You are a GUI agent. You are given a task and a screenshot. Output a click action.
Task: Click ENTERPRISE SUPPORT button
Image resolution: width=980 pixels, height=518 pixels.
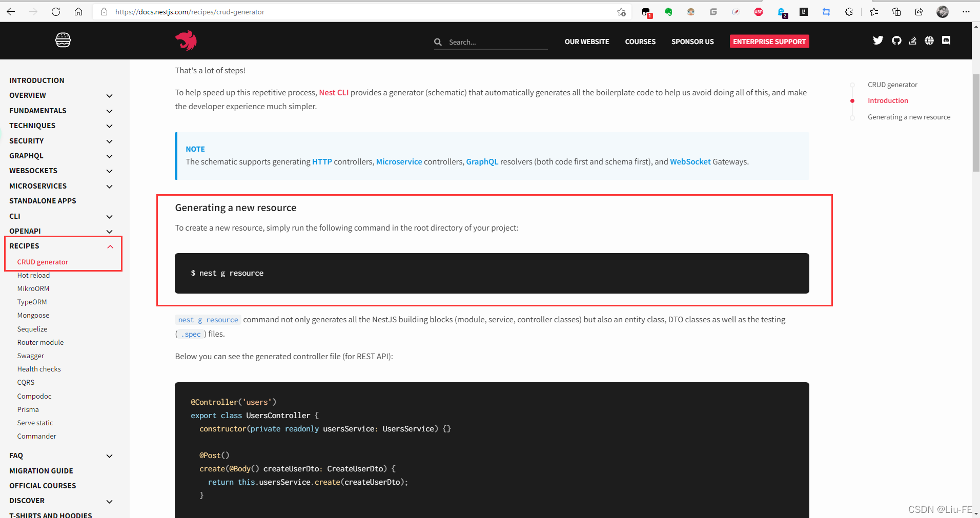point(769,42)
